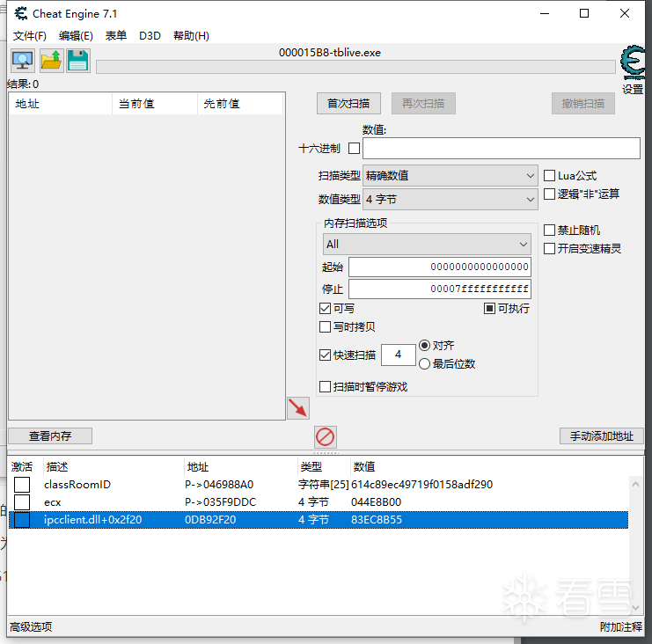Click the value 83EC8B55
Image resolution: width=652 pixels, height=644 pixels.
tap(377, 520)
